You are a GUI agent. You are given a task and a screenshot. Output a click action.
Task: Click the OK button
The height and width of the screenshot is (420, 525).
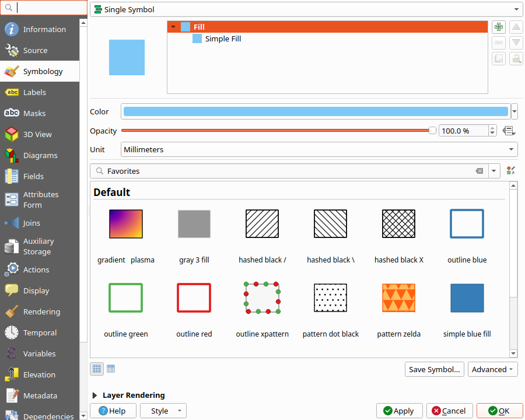tap(499, 411)
